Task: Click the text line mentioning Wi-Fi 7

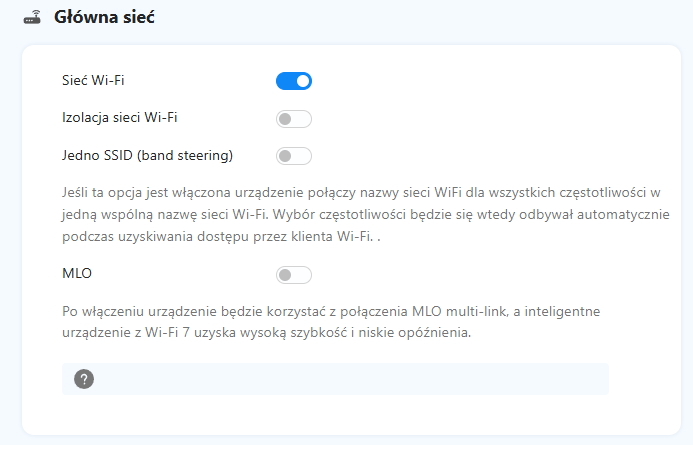Action: [x=267, y=332]
